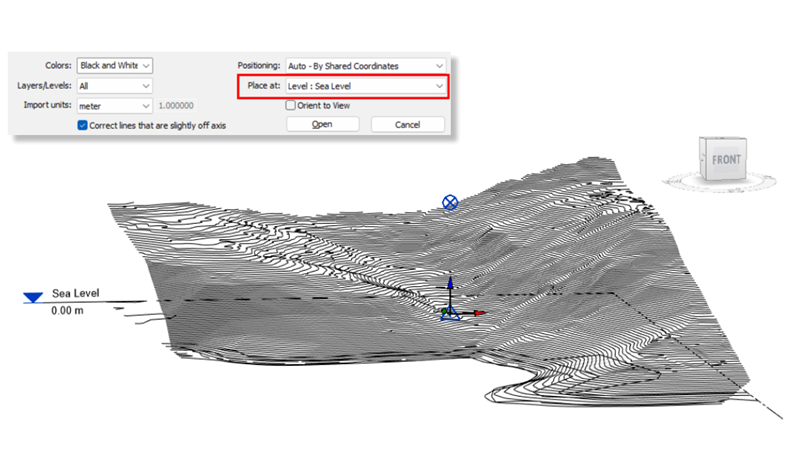Screen dimensions: 789x463
Task: Select the survey point marker circle
Action: (450, 202)
